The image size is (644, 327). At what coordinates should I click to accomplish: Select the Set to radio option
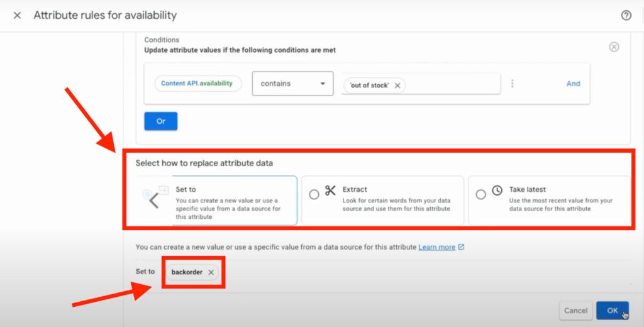[147, 194]
